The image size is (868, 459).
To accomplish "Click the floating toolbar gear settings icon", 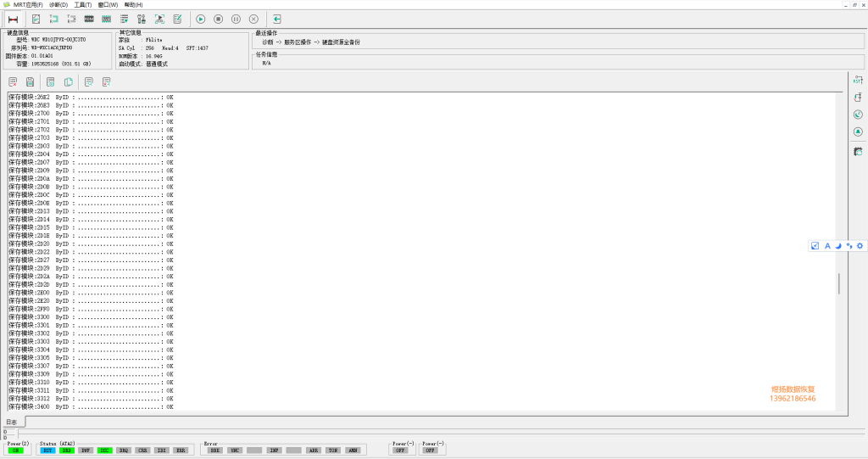I will 860,246.
